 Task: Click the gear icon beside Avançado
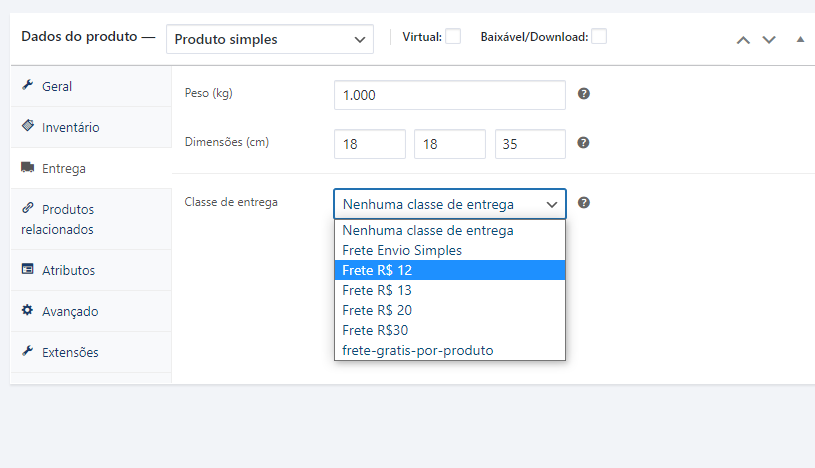28,310
